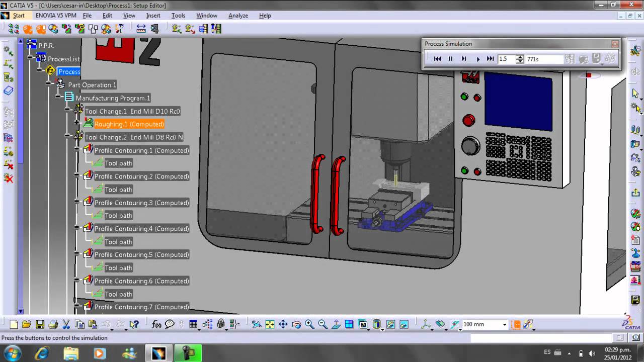644x362 pixels.
Task: Collapse the Profile Contouring.3 node
Action: pos(76,202)
